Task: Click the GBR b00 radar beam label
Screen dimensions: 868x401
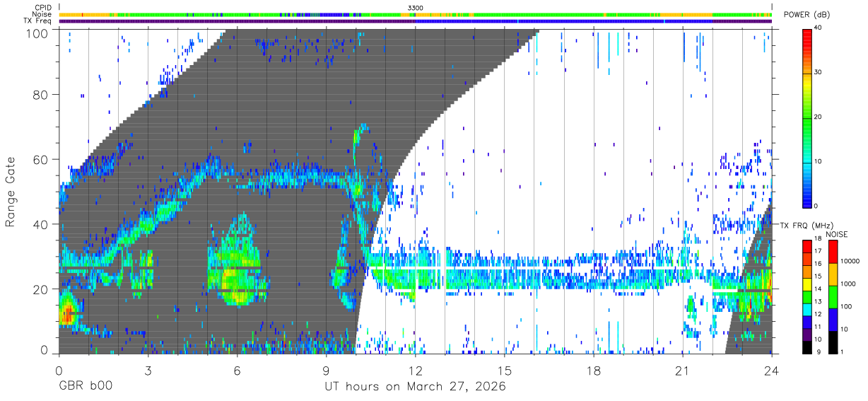Action: (86, 386)
